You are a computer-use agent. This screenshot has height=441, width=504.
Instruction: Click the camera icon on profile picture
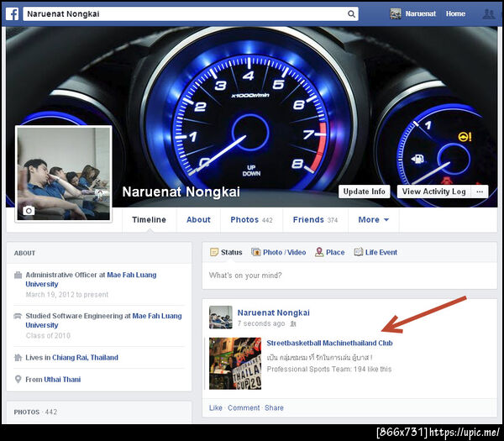click(x=29, y=211)
